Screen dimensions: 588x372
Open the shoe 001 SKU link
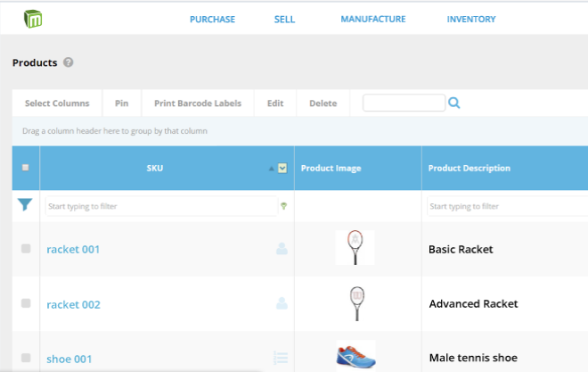click(x=69, y=359)
